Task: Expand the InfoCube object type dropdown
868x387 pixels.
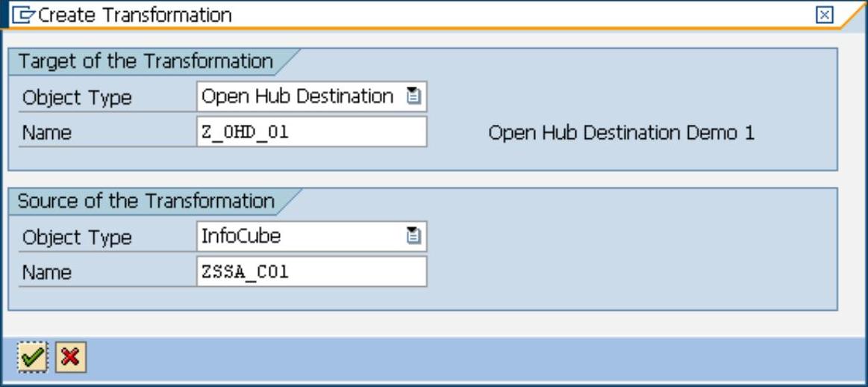Action: pyautogui.click(x=299, y=237)
